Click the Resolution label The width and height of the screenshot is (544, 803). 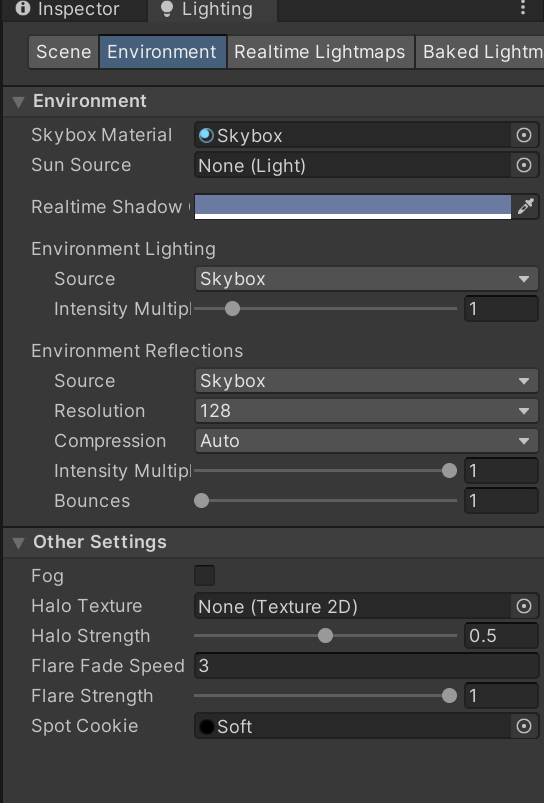[100, 411]
